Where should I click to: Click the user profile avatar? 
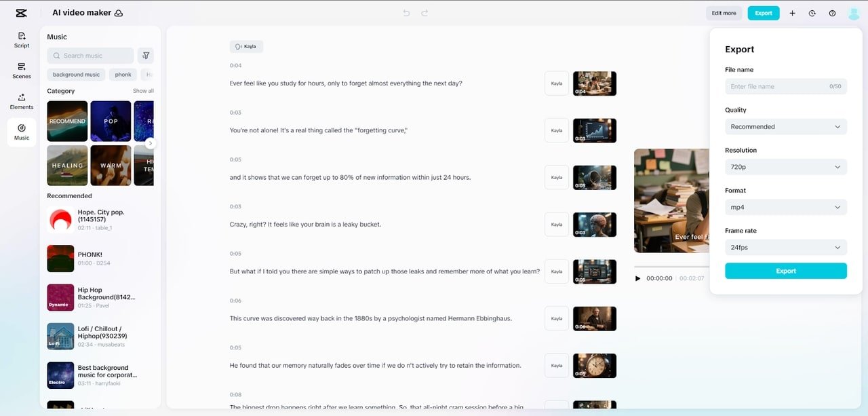point(853,13)
